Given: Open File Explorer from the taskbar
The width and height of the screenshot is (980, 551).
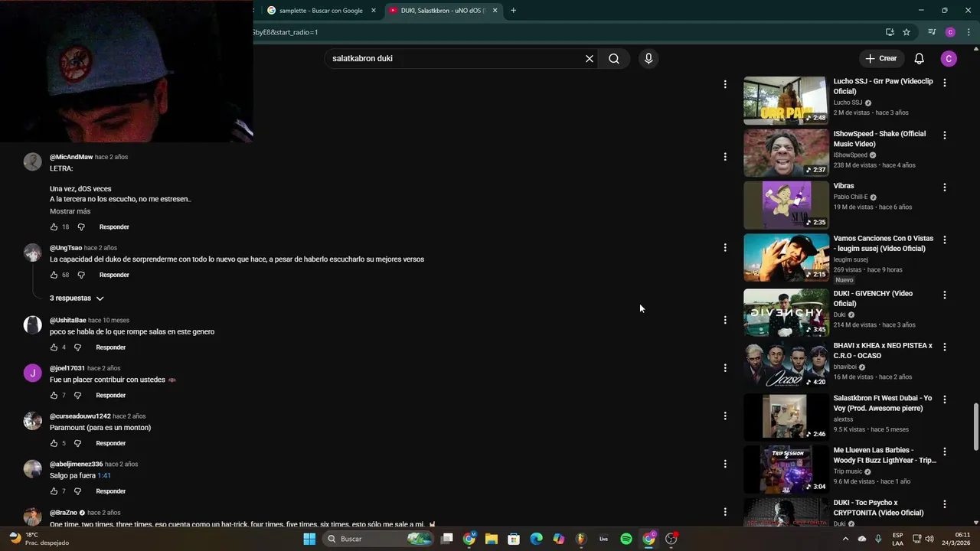Looking at the screenshot, I should [492, 539].
